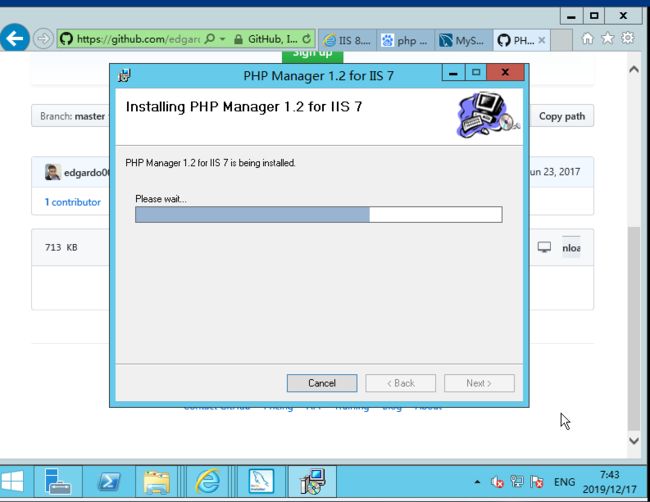Switch to the IIS 8 tab
This screenshot has width=650, height=502.
pyautogui.click(x=348, y=40)
